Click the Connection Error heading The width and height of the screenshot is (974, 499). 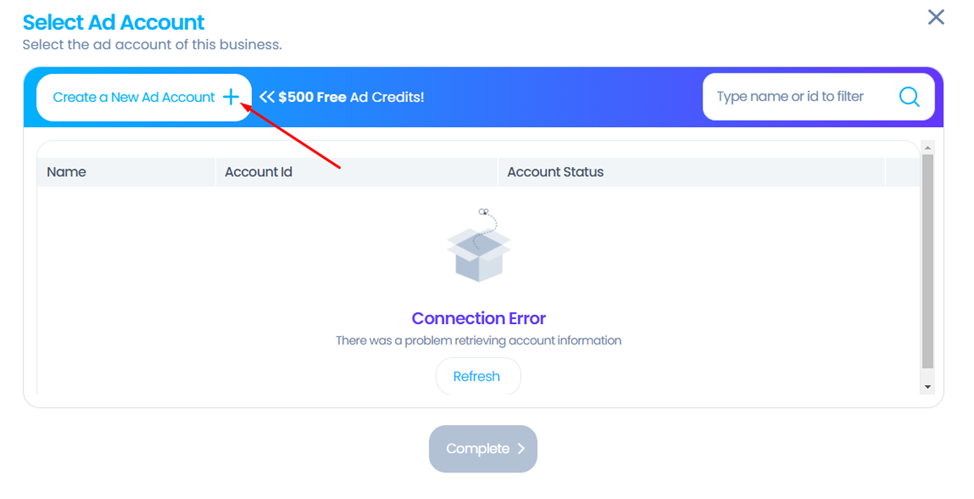pyautogui.click(x=478, y=318)
